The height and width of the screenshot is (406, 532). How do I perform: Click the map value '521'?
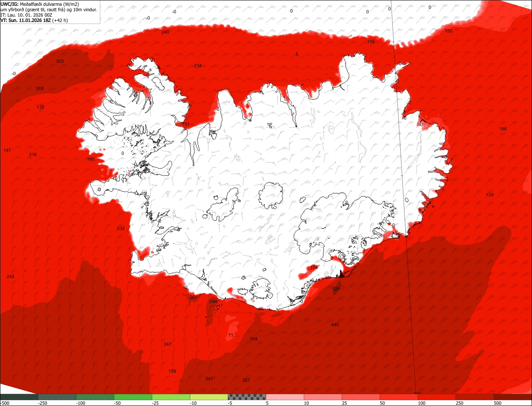pos(336,289)
